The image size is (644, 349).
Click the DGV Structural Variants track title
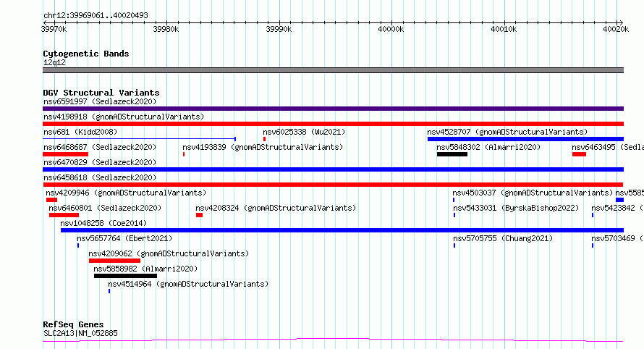coord(101,93)
